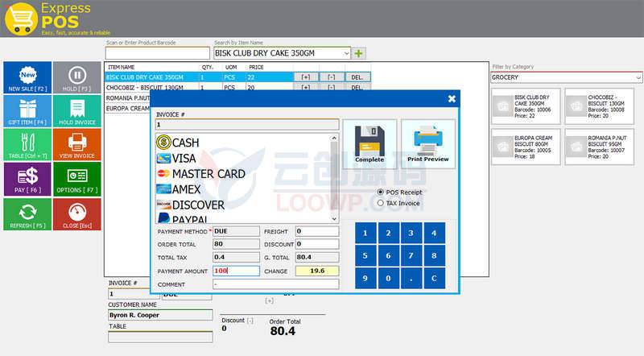Click the green plus add-item icon

pyautogui.click(x=358, y=53)
